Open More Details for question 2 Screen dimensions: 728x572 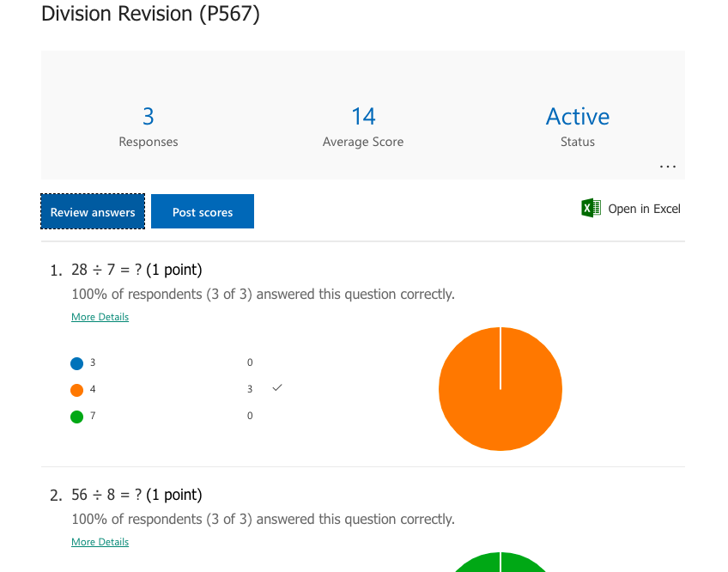100,542
